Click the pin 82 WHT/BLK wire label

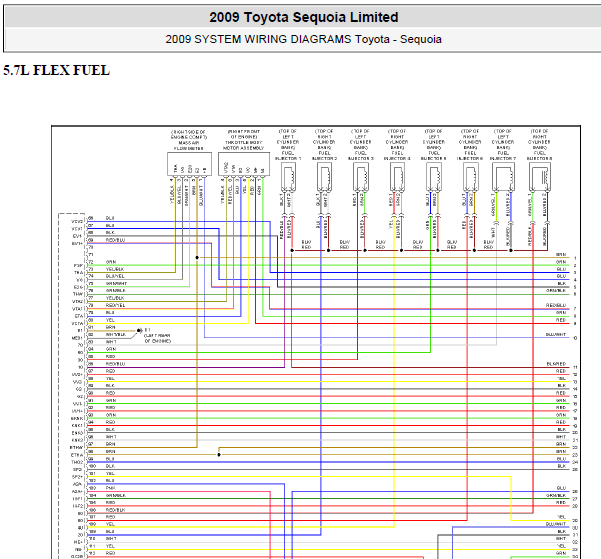click(x=115, y=335)
